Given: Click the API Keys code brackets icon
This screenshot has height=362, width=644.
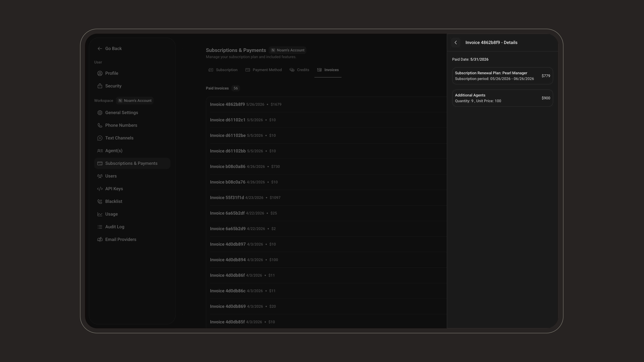Looking at the screenshot, I should (100, 189).
